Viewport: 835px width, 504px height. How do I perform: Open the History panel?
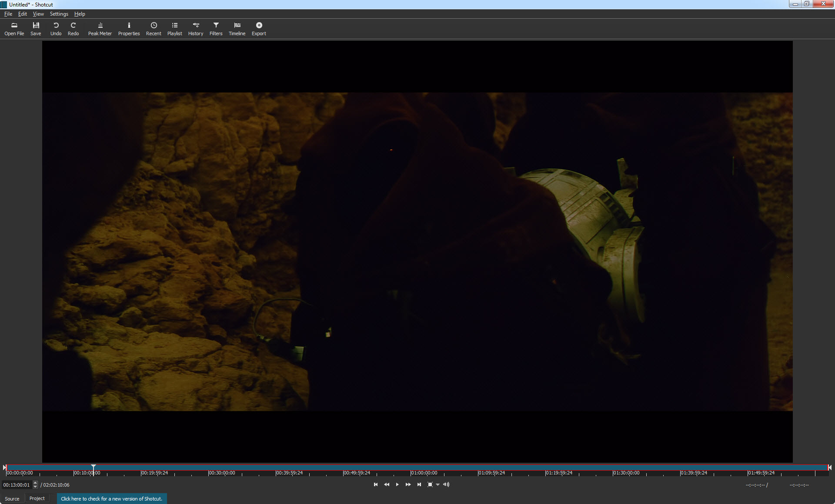196,29
